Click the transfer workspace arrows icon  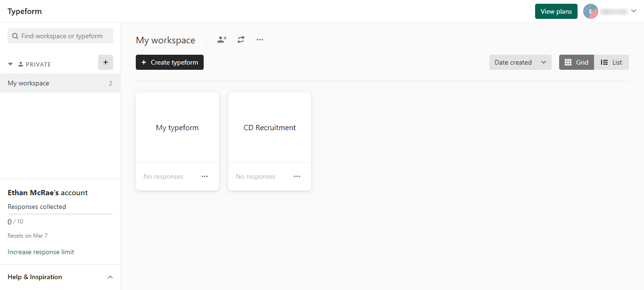pos(241,40)
